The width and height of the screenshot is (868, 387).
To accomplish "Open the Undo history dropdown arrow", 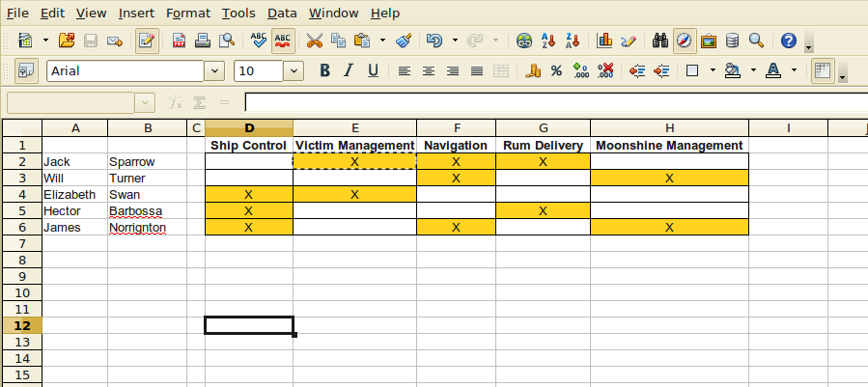I will coord(455,41).
